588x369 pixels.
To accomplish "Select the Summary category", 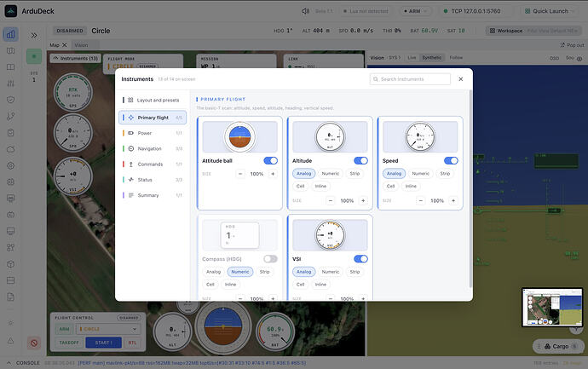I will (153, 195).
